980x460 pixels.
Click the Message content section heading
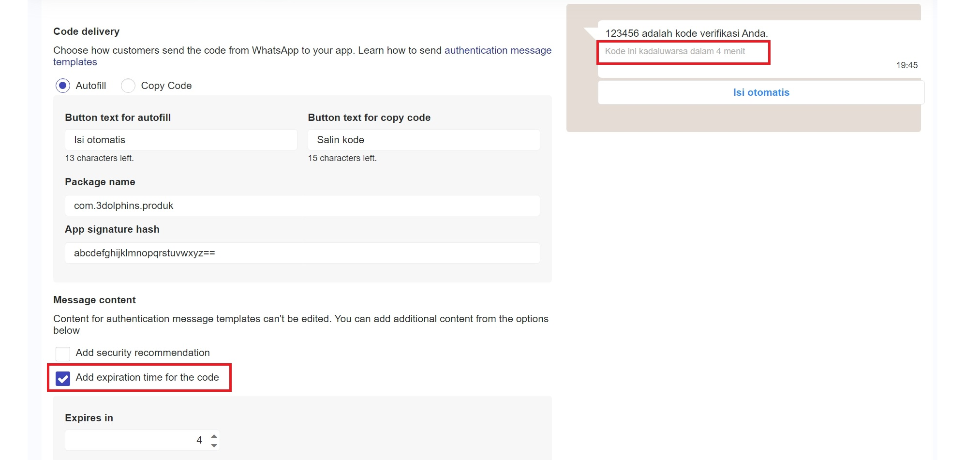coord(94,300)
